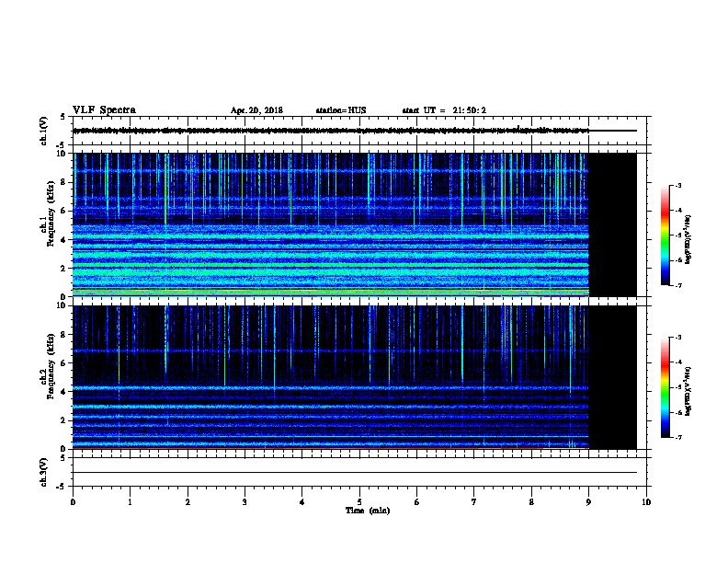The width and height of the screenshot is (728, 563).
Task: Click time axis tick label "9"
Action: [588, 502]
